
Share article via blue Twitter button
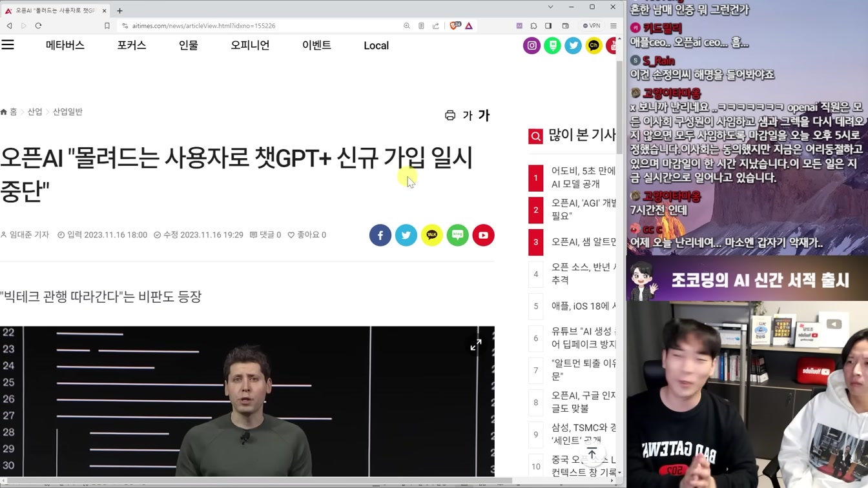pos(406,236)
